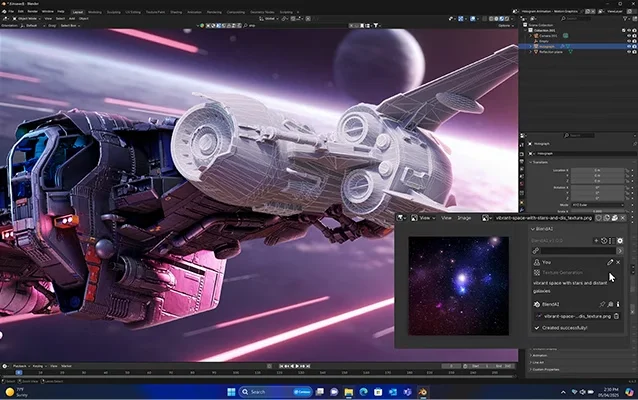Click the pin icon in BlendAI response row
Screen dimensions: 638x400
602,304
